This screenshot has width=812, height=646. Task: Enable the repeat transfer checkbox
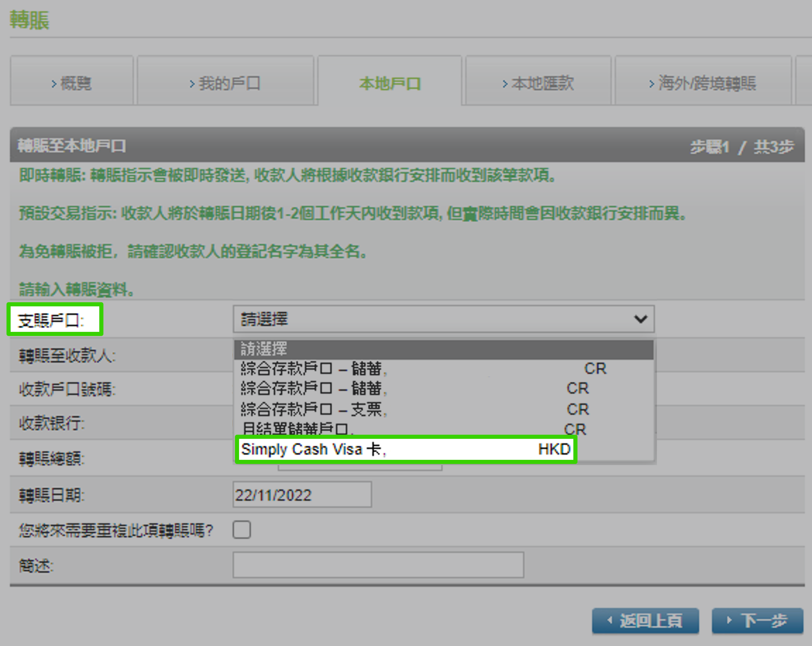point(242,530)
